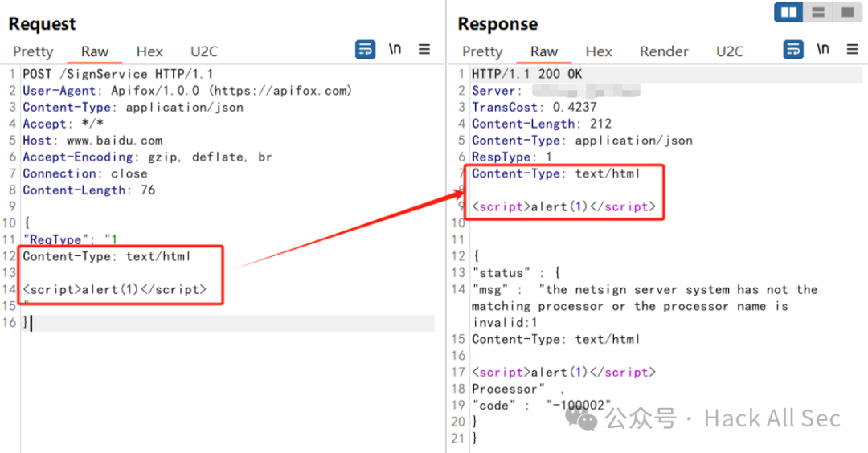Select tabbed single-panel layout view
This screenshot has width=868, height=453.
pyautogui.click(x=848, y=12)
